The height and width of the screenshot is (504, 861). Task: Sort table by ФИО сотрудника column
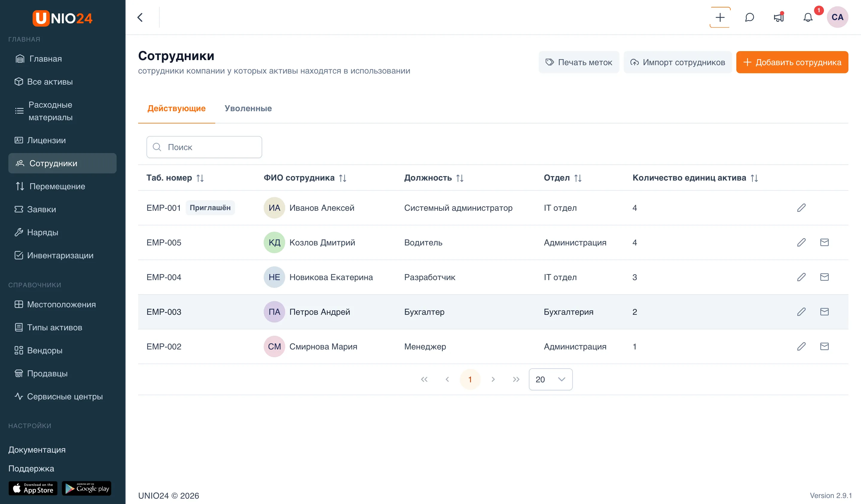[x=343, y=178]
